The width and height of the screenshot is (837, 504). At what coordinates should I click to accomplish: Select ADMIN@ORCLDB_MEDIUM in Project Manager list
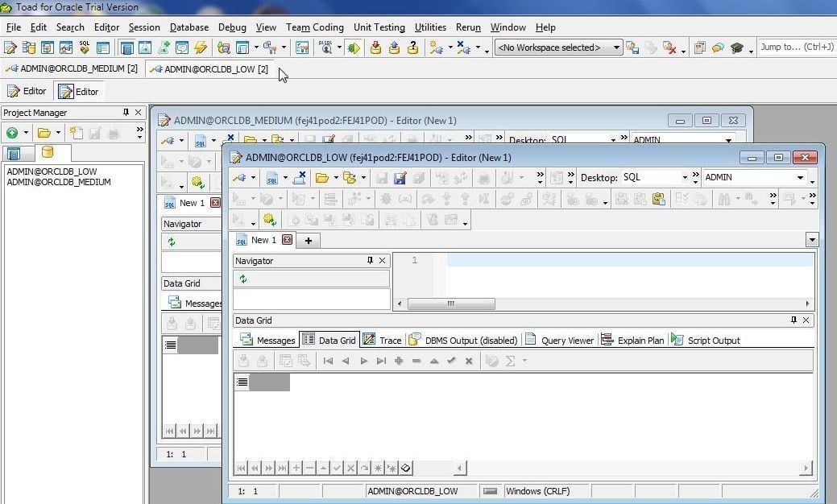(x=59, y=182)
